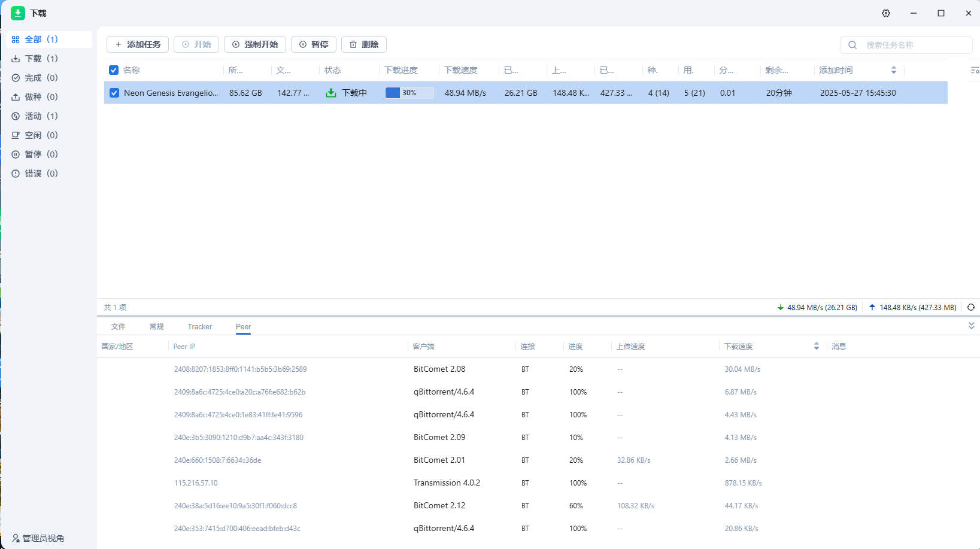Select the peer row with BitComet 2.12
980x549 pixels.
click(x=538, y=506)
